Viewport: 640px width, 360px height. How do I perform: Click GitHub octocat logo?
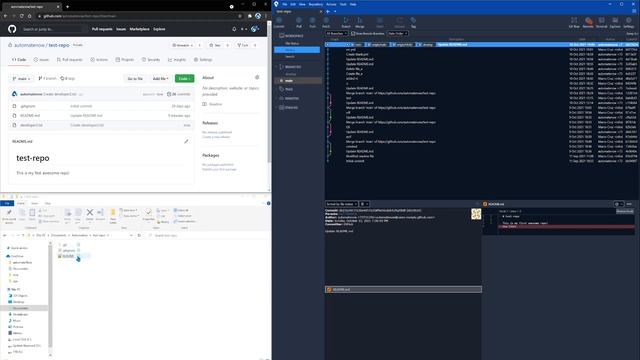12,29
